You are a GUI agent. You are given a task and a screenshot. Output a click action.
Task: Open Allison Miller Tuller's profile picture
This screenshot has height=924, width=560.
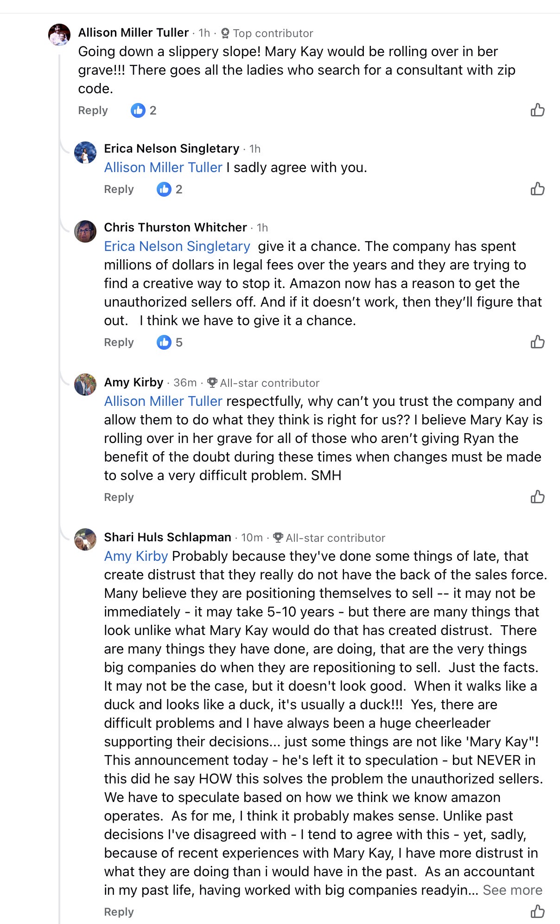tap(59, 35)
